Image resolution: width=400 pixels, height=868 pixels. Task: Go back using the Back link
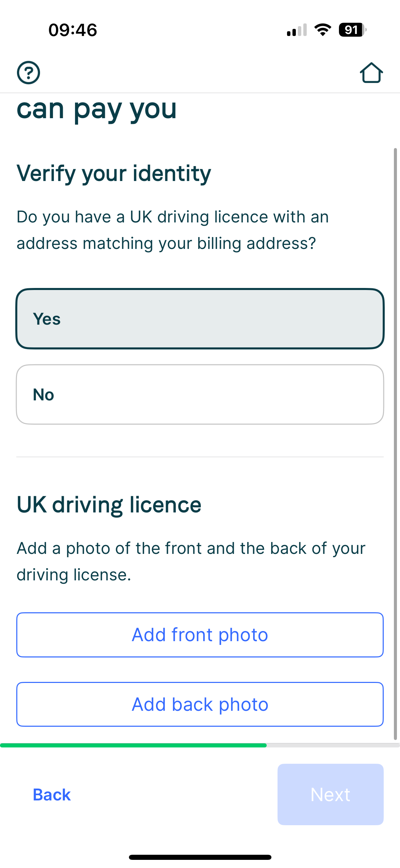pyautogui.click(x=52, y=795)
